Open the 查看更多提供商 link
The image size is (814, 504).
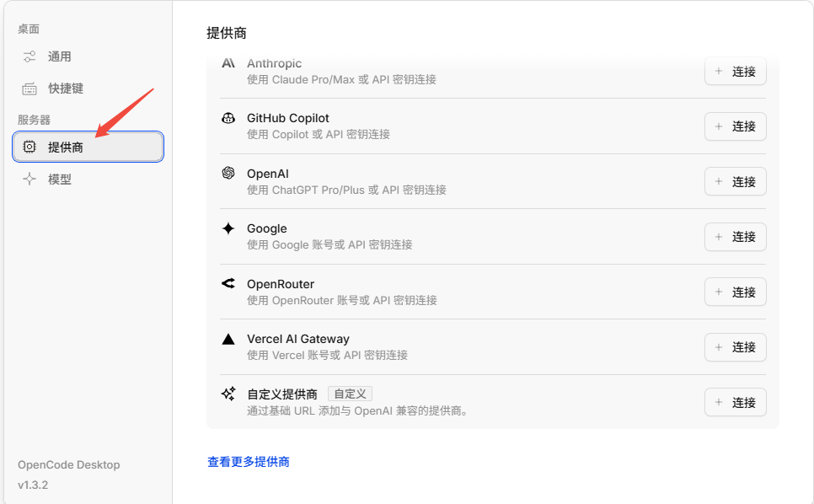tap(249, 462)
